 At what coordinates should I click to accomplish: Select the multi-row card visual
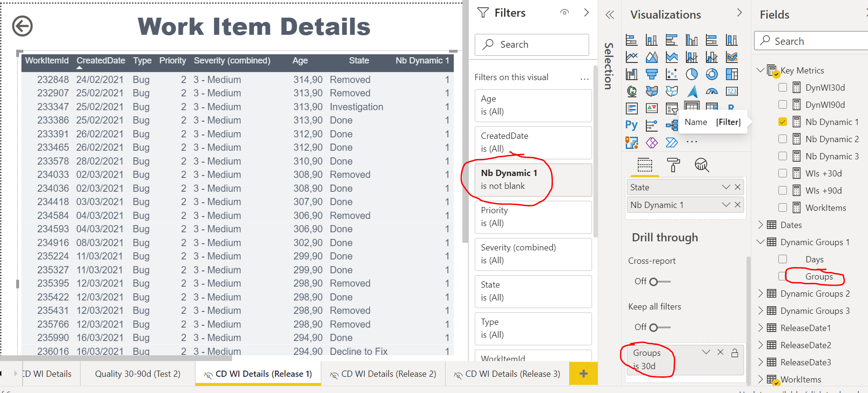pos(632,108)
